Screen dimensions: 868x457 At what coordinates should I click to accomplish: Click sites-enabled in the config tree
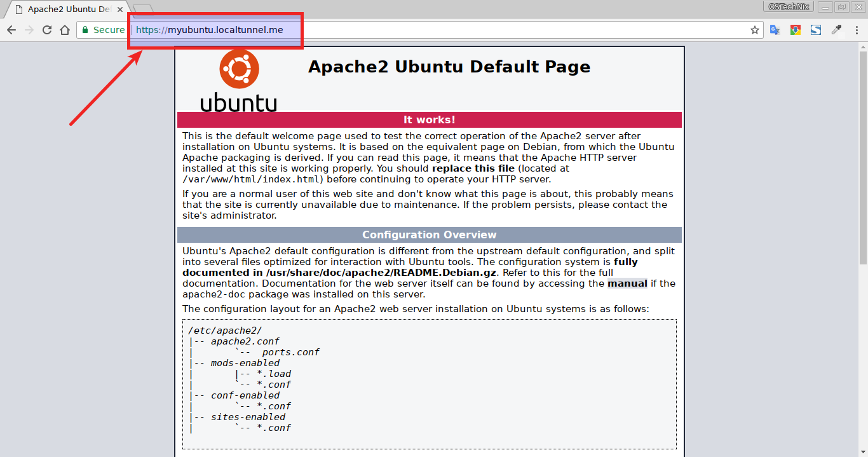pos(248,417)
